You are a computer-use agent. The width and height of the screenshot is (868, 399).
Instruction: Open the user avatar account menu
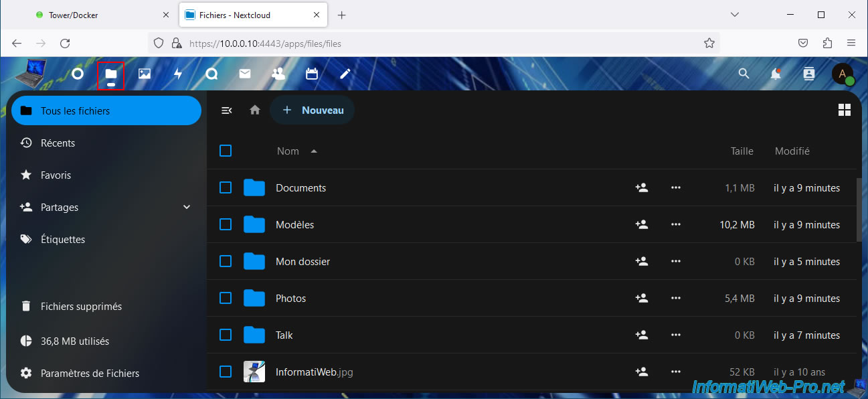tap(843, 74)
